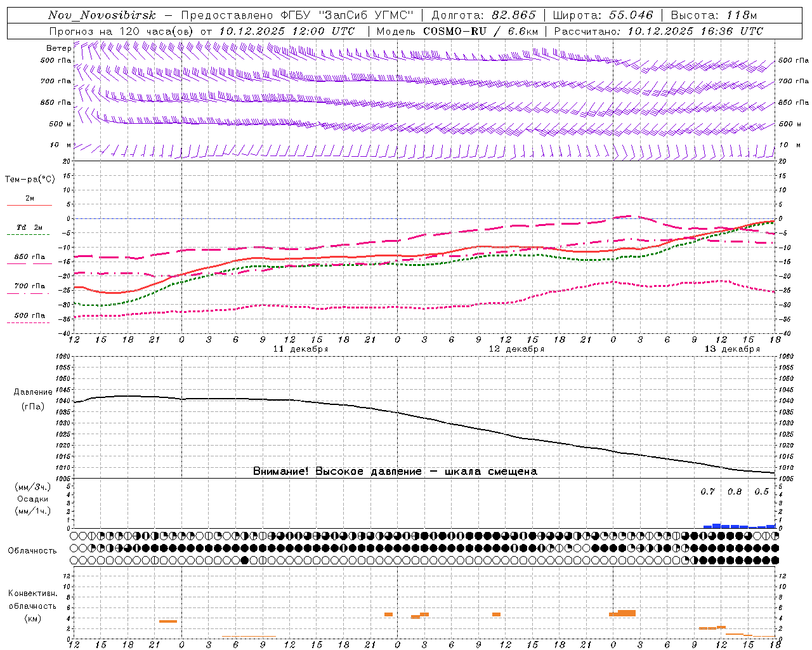Click the 0.8 precipitation total value

coord(735,492)
